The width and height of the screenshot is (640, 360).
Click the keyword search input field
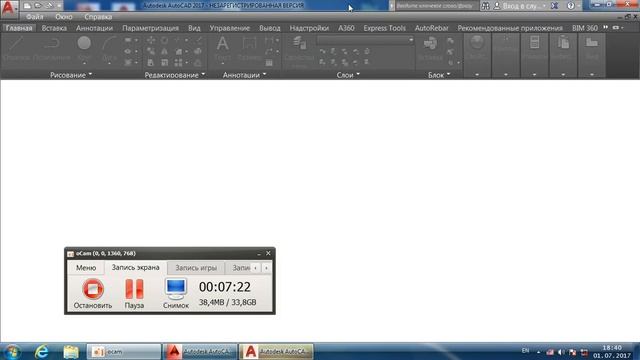pyautogui.click(x=436, y=6)
